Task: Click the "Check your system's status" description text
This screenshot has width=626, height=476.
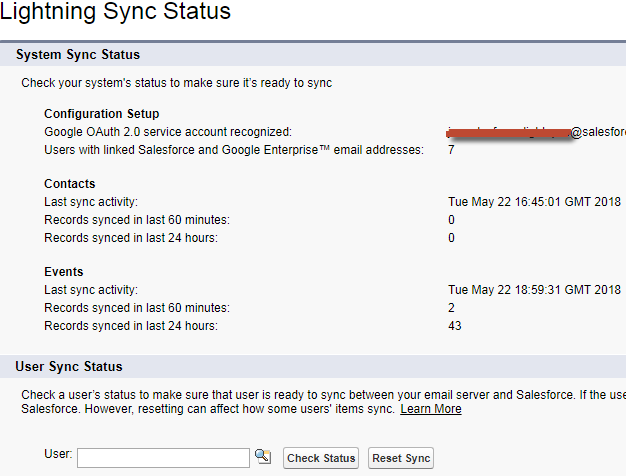Action: [176, 83]
